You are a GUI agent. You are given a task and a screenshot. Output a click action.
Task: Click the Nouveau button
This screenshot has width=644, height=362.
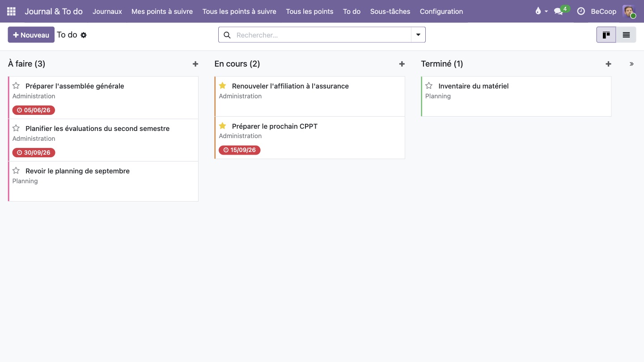31,35
